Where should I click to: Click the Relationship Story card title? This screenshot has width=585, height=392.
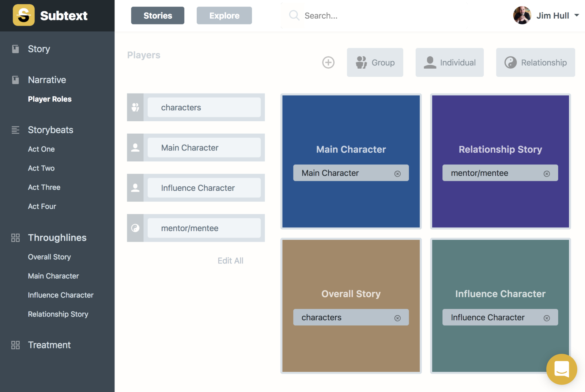(501, 149)
